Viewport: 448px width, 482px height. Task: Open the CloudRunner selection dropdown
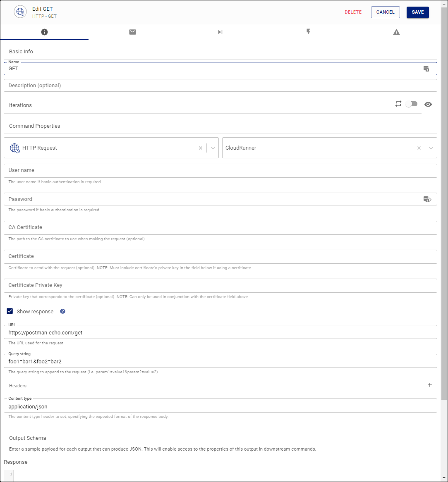431,148
